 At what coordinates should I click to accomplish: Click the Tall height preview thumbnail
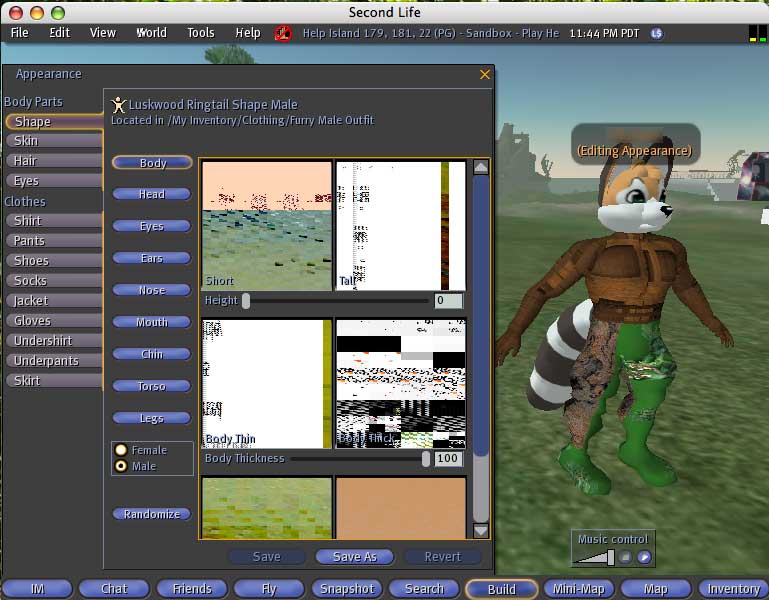[401, 226]
